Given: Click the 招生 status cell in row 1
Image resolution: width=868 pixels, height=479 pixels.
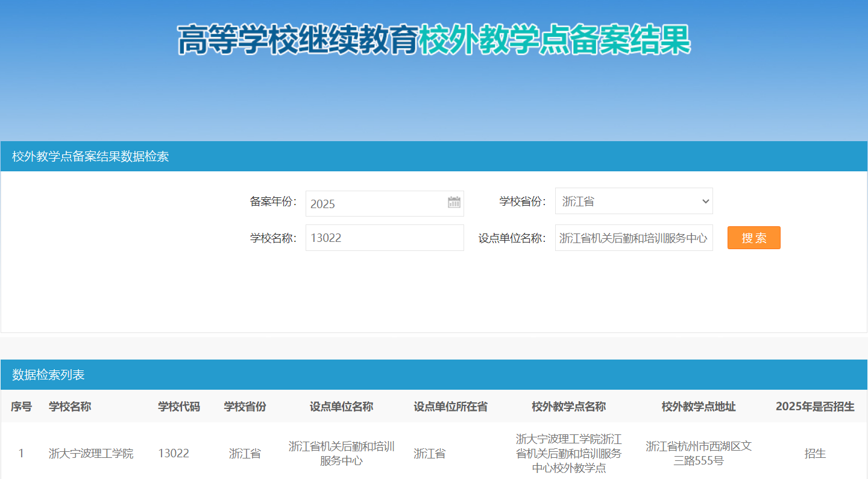Looking at the screenshot, I should (x=815, y=453).
